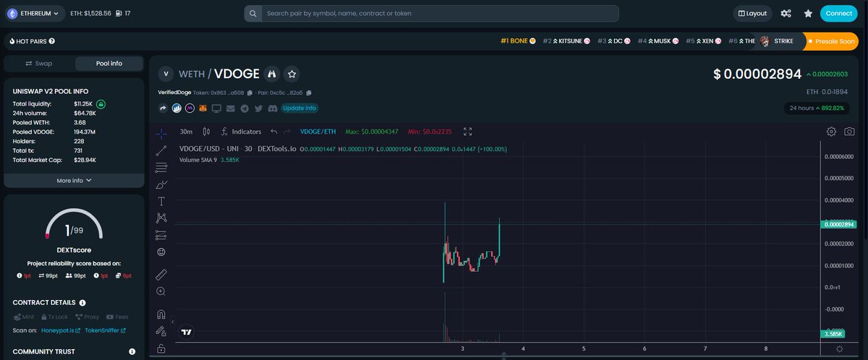Toggle magnet mode on chart
The height and width of the screenshot is (360, 868).
pos(161,314)
